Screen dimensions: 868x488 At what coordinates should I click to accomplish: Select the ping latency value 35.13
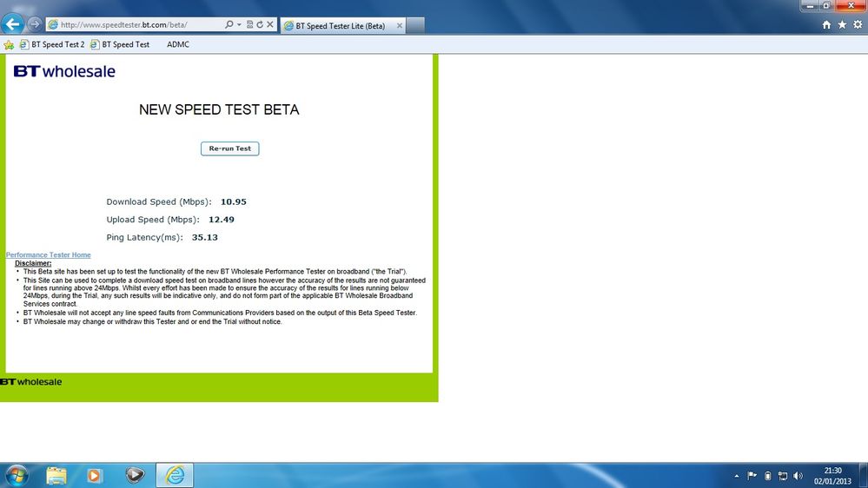pos(205,237)
